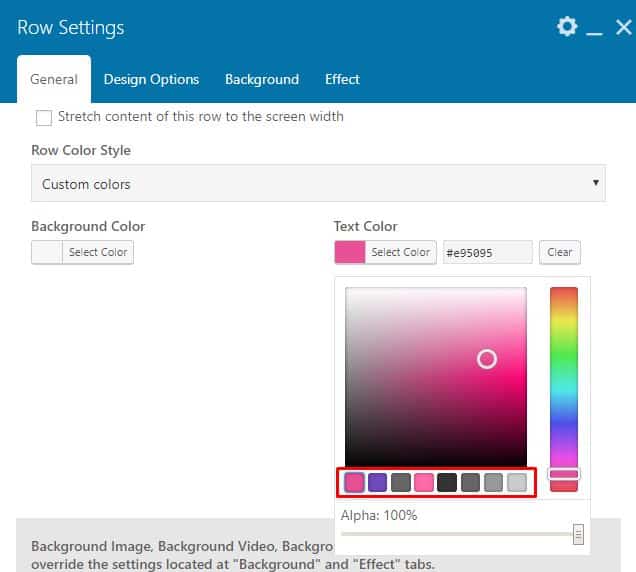Minimize the Row Settings panel

tap(594, 34)
